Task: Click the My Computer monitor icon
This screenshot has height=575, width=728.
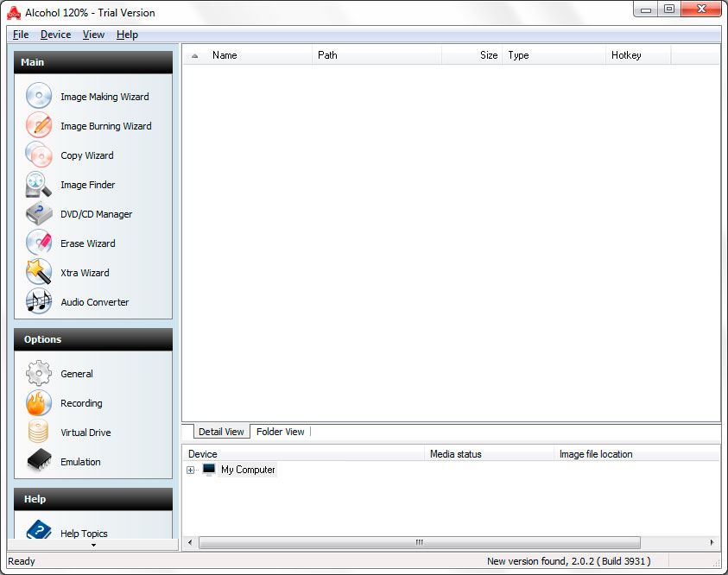Action: 209,470
